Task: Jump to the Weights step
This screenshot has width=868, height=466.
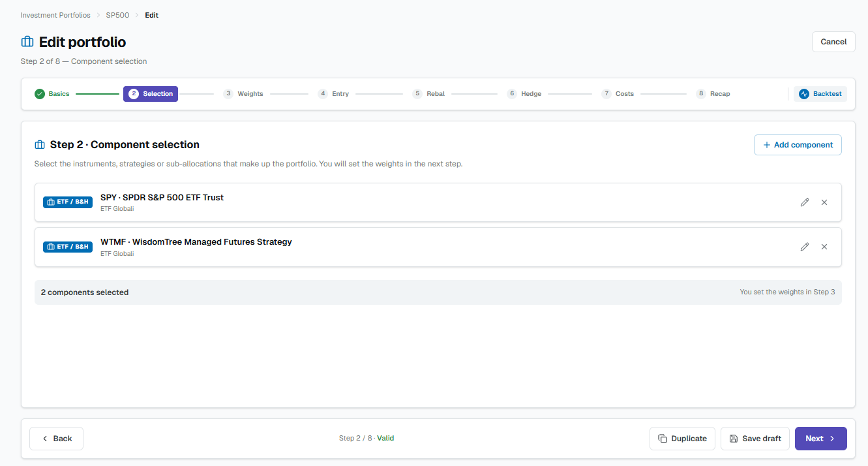Action: (243, 94)
